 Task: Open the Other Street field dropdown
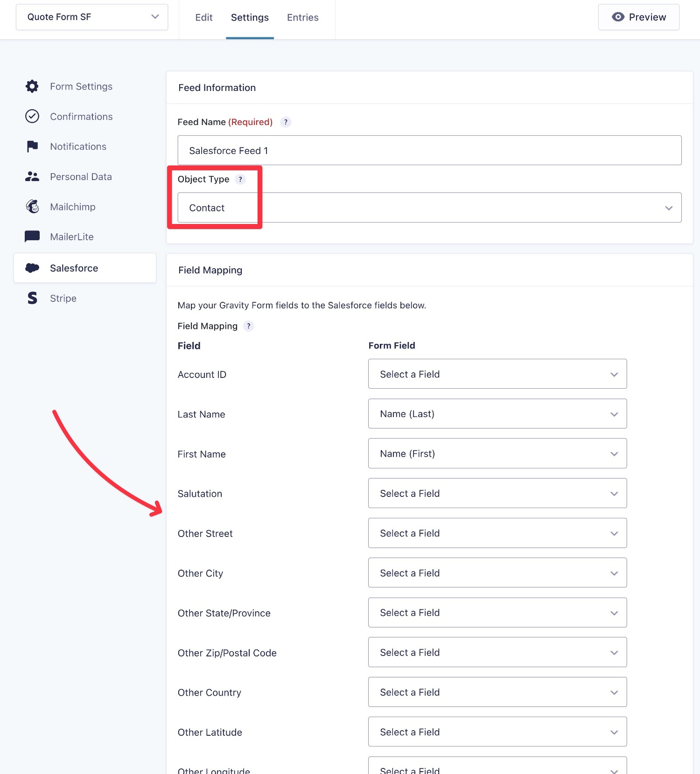coord(497,533)
